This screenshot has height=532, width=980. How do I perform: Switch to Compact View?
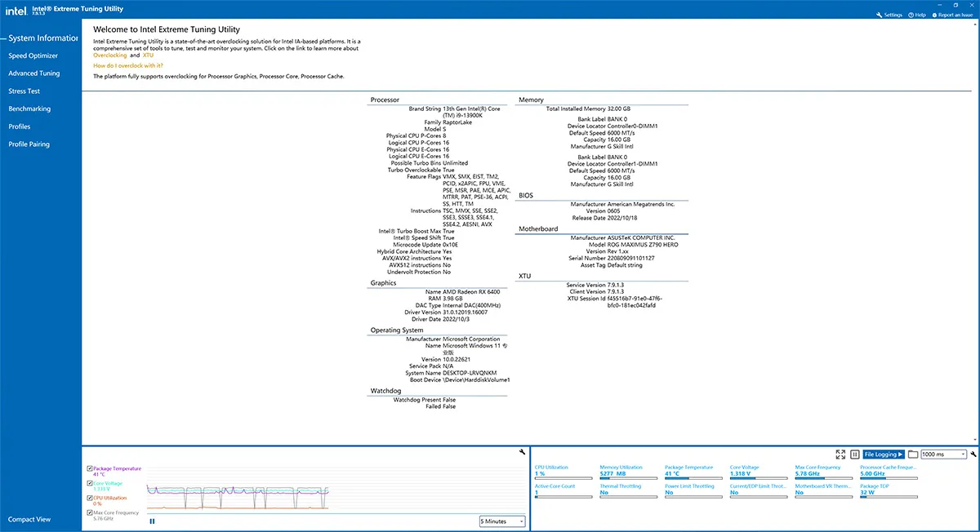tap(29, 520)
